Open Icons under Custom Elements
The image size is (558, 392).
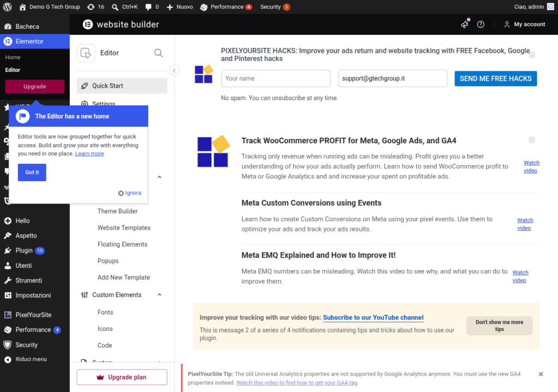(x=105, y=329)
